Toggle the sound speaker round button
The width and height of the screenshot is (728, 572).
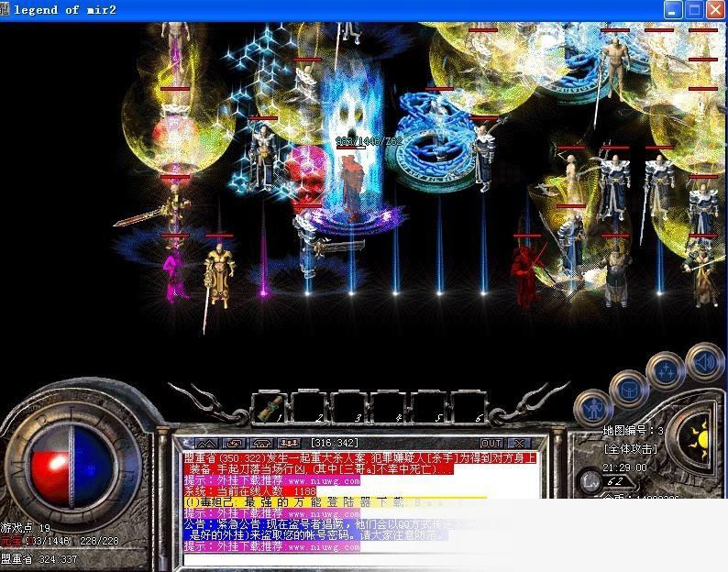pos(705,361)
